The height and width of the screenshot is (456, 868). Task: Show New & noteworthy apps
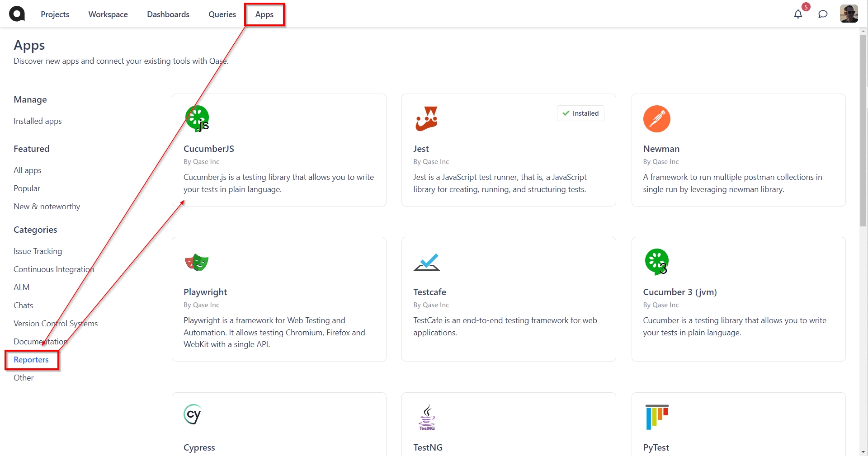47,207
